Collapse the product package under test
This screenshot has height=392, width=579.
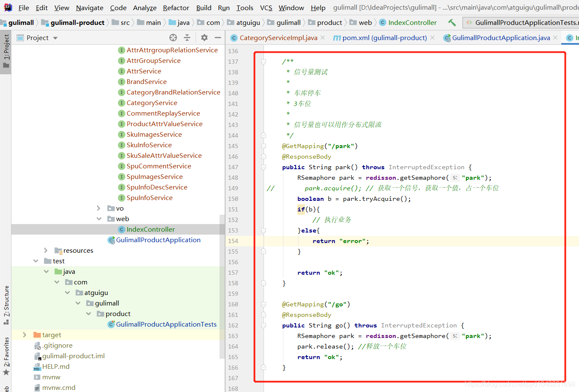click(88, 314)
